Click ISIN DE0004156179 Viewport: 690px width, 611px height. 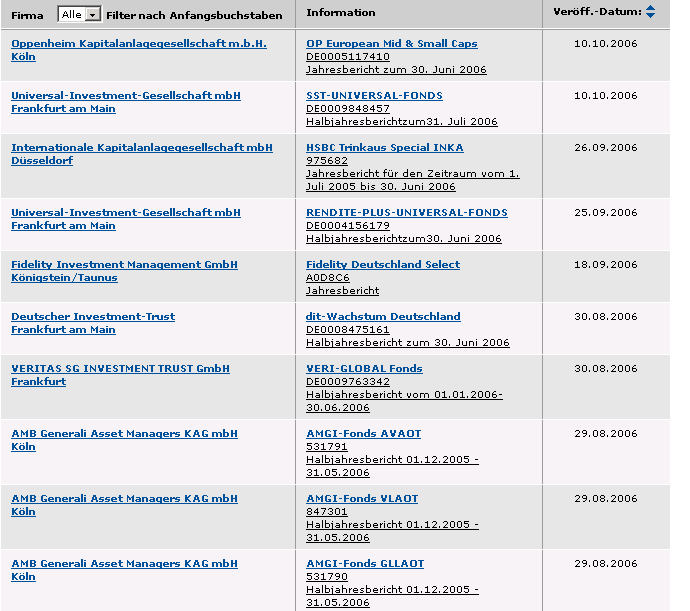point(348,226)
